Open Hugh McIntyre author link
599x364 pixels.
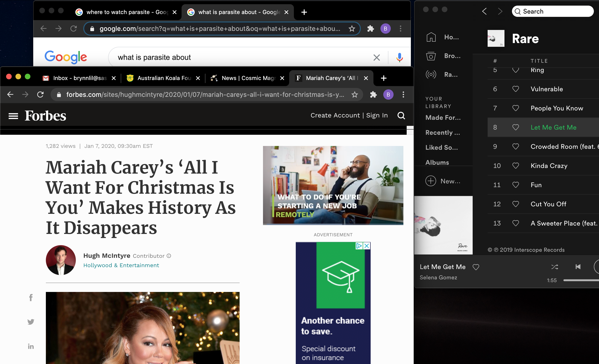[107, 256]
